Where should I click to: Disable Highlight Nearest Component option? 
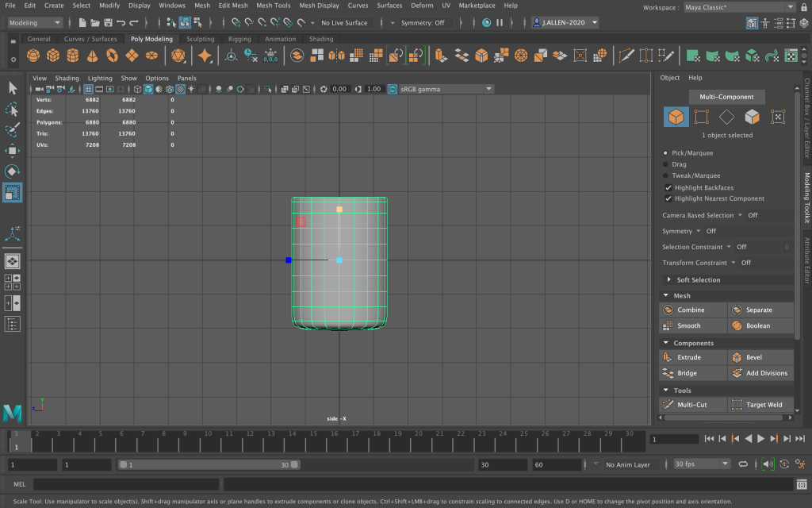[x=668, y=198]
